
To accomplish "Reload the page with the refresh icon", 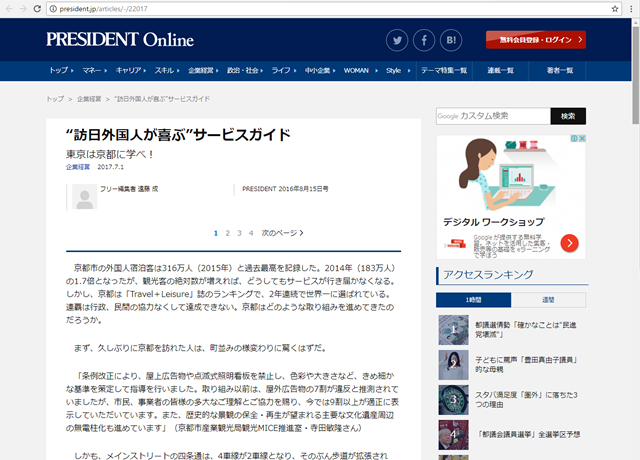I will pyautogui.click(x=51, y=8).
